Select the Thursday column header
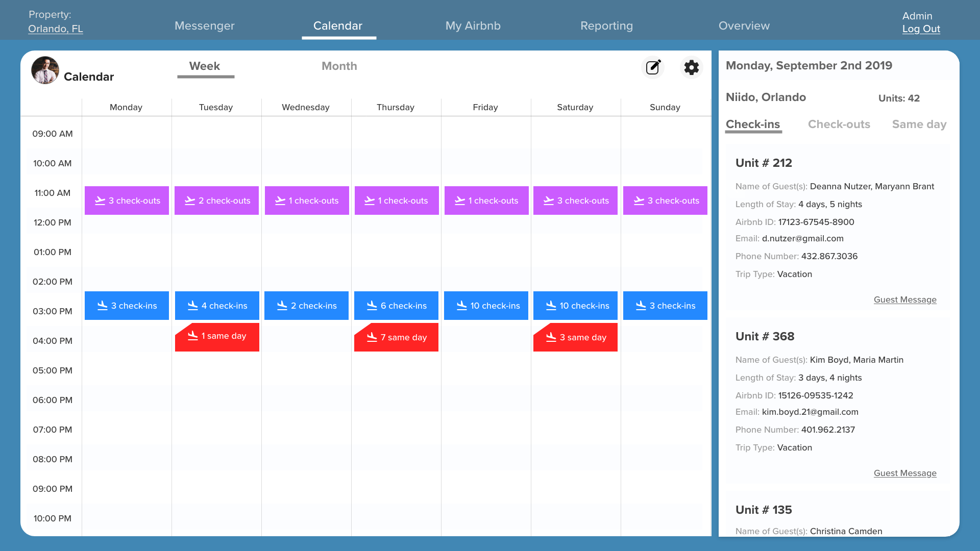980x551 pixels. pyautogui.click(x=396, y=107)
